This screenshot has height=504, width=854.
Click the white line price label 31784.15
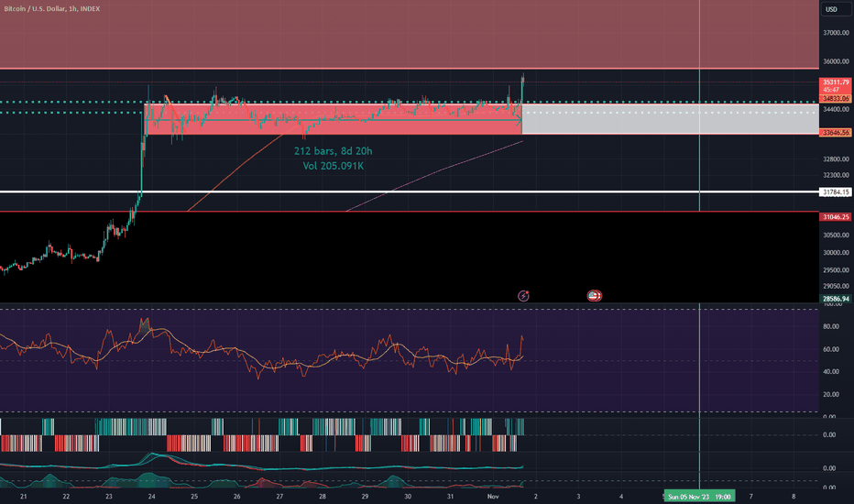click(836, 192)
